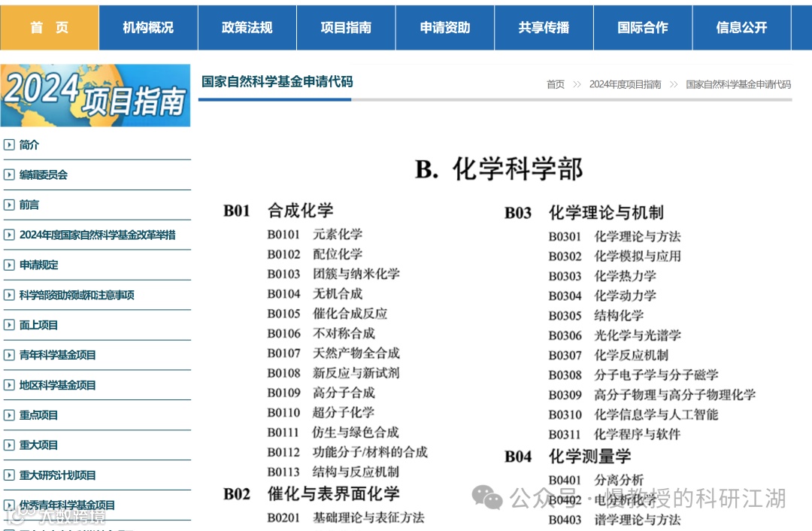Open the 首页 navigation tab
The image size is (812, 531).
[x=49, y=28]
